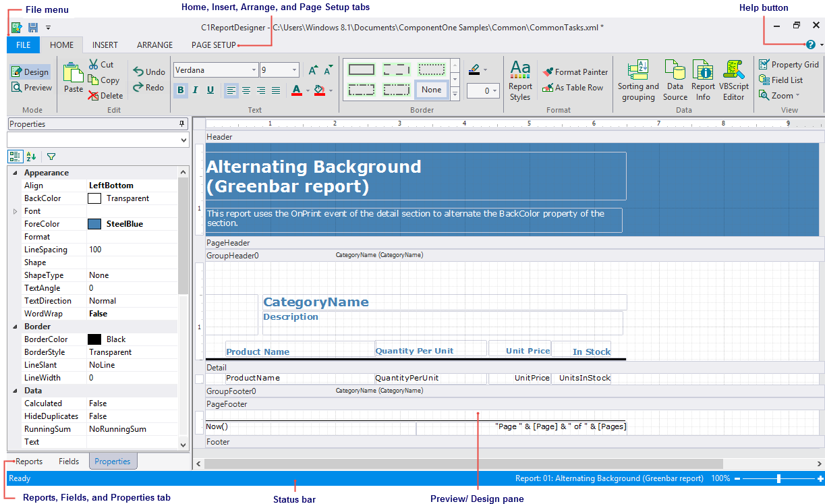
Task: Open the Verdana font name dropdown
Action: 254,70
